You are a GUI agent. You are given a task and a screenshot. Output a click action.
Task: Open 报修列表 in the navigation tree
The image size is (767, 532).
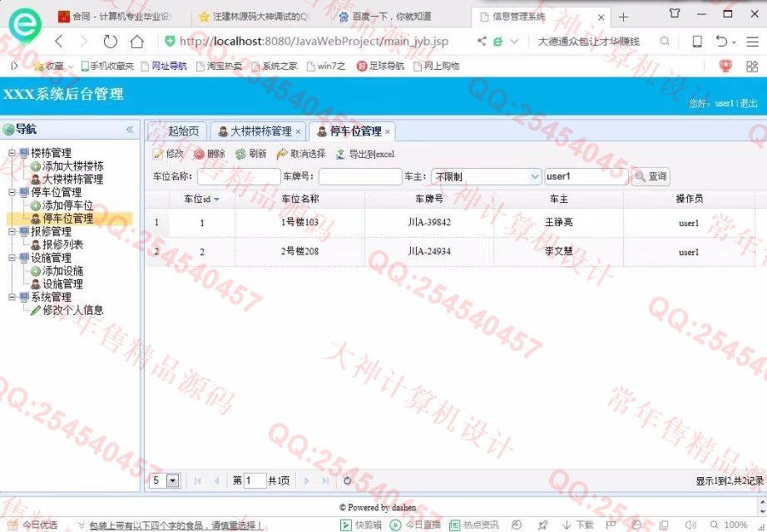[62, 245]
